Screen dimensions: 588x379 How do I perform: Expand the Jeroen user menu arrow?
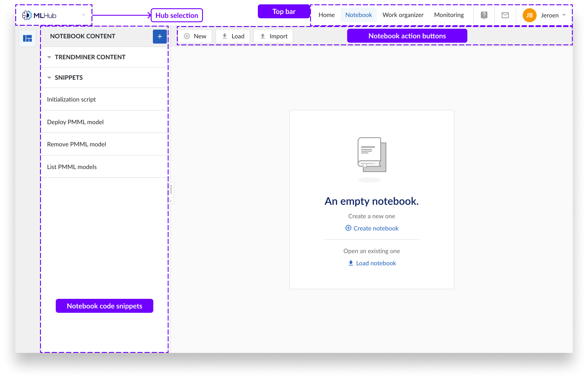pyautogui.click(x=564, y=15)
